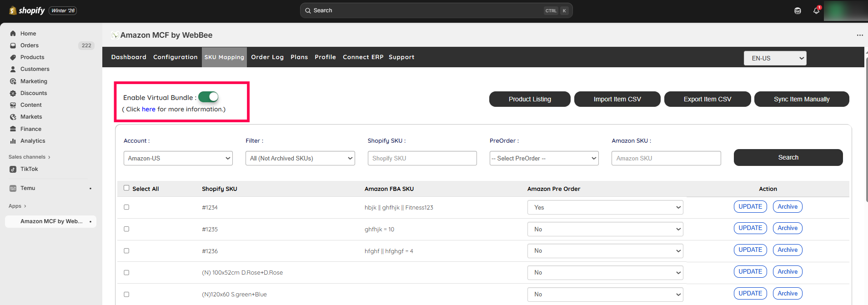Expand the Filter dropdown for archived SKUs
Screen dimensions: 868x305
pos(300,158)
